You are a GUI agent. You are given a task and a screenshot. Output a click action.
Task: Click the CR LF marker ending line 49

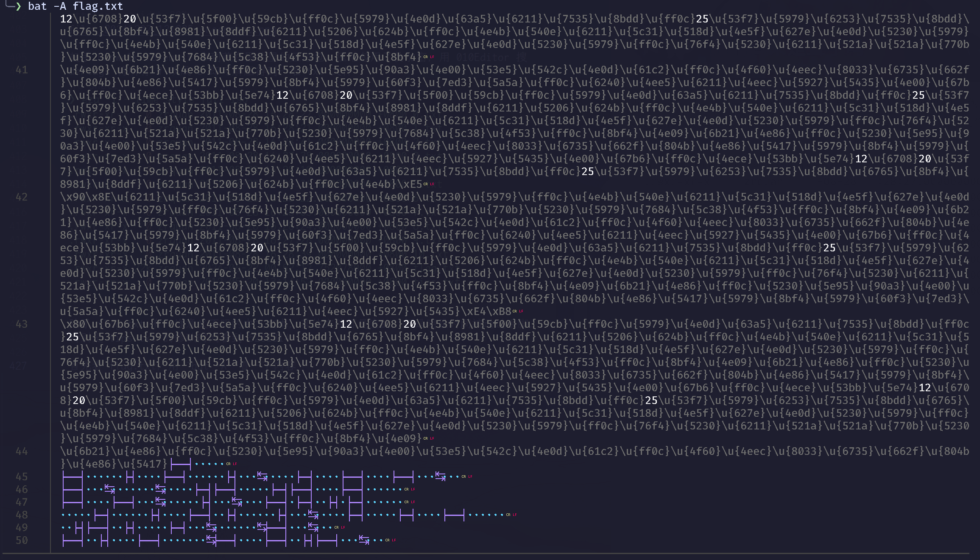coord(340,527)
